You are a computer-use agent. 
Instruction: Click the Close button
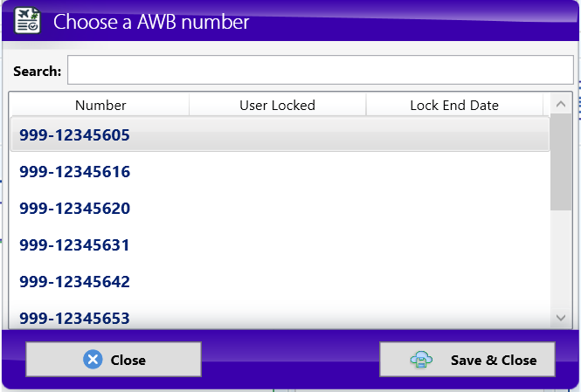pyautogui.click(x=114, y=360)
